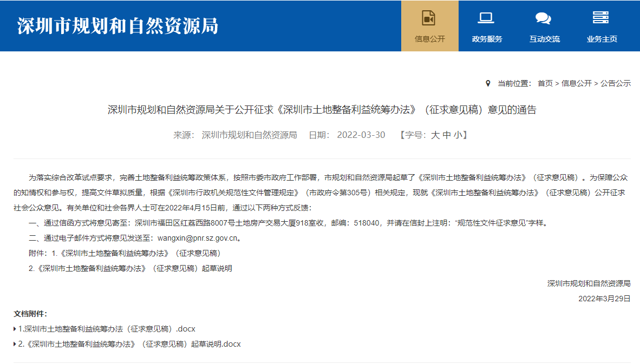Click the location pin icon near 当前位置
Image resolution: width=640 pixels, height=364 pixels.
pos(488,83)
